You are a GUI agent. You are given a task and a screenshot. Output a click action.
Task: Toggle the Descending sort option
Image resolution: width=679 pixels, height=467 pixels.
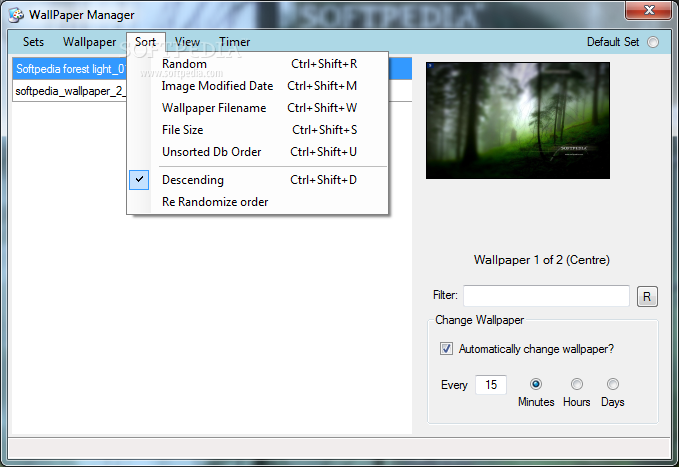[258, 180]
